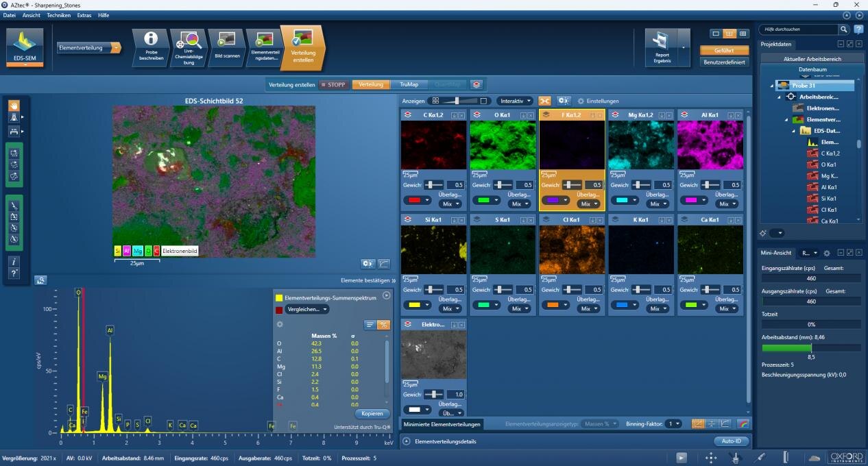Expand the Elementverteilungsdetails section
This screenshot has height=466, width=868.
406,441
